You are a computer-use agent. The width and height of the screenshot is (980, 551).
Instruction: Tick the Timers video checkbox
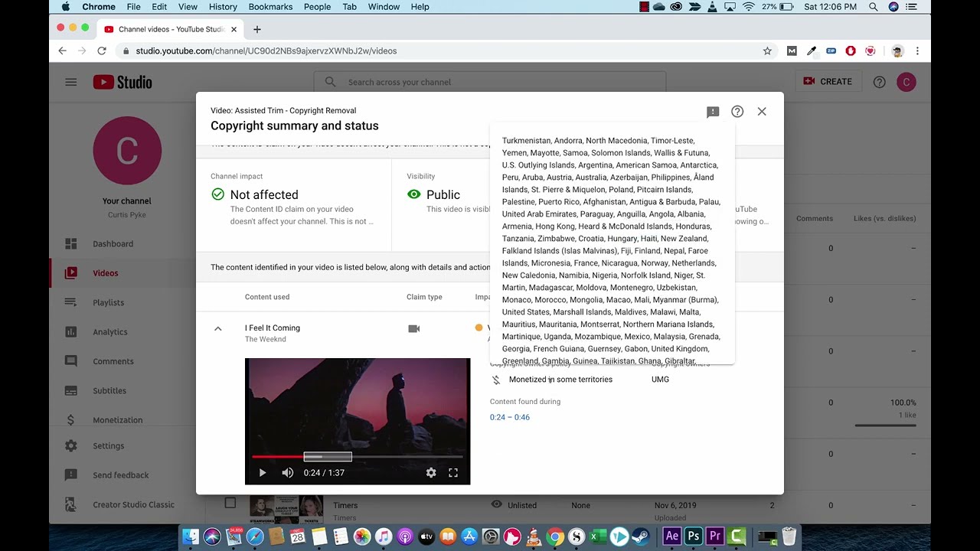230,503
